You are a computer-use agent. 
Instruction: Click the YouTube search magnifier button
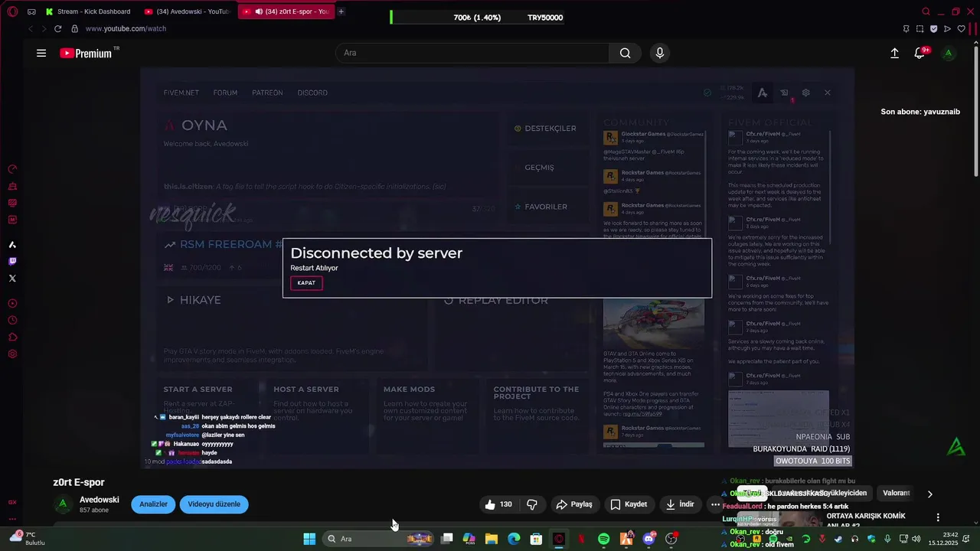(626, 53)
